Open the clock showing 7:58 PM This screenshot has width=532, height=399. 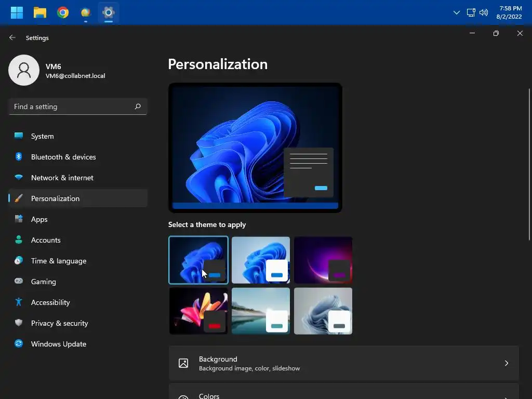509,12
